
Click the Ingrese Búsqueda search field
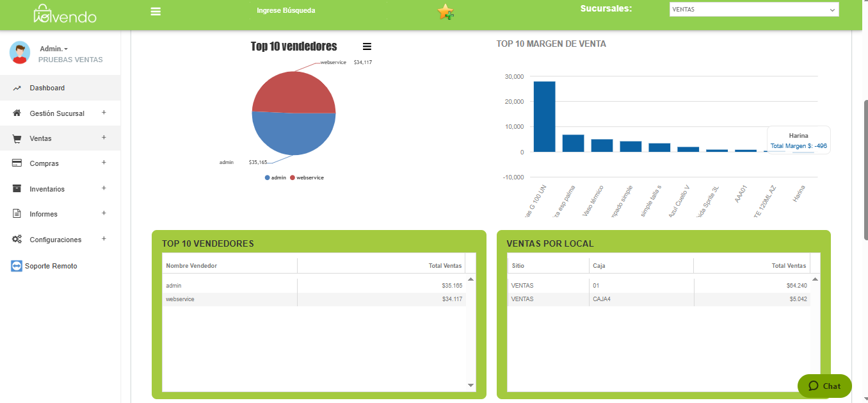pyautogui.click(x=286, y=11)
